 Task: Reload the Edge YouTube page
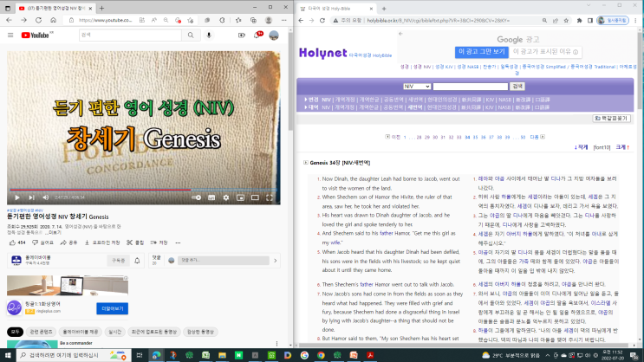(x=39, y=20)
